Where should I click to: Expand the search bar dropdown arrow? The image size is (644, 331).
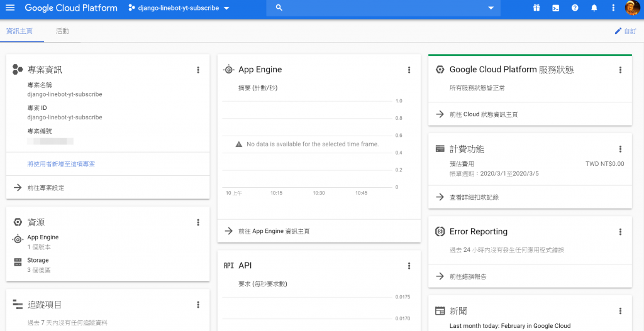491,8
